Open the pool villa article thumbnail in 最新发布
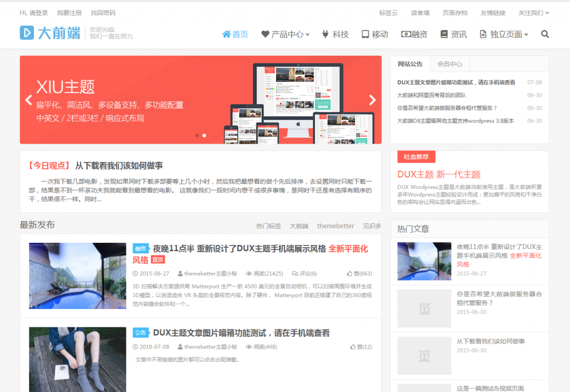Screen dimensions: 570x392 coord(77,276)
